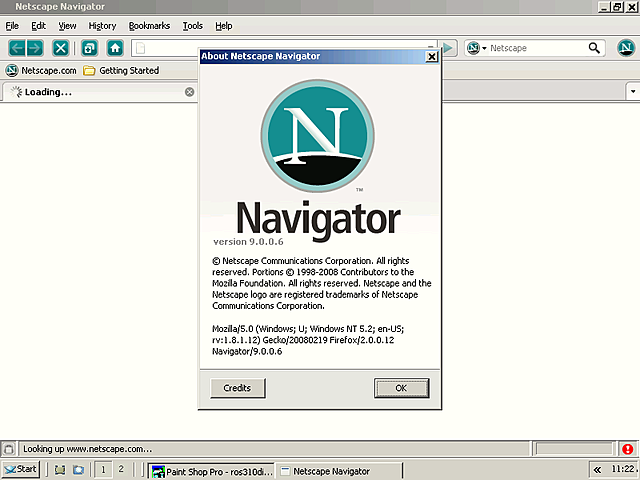Screen dimensions: 640x480
Task: Open the Home page icon
Action: (x=115, y=48)
